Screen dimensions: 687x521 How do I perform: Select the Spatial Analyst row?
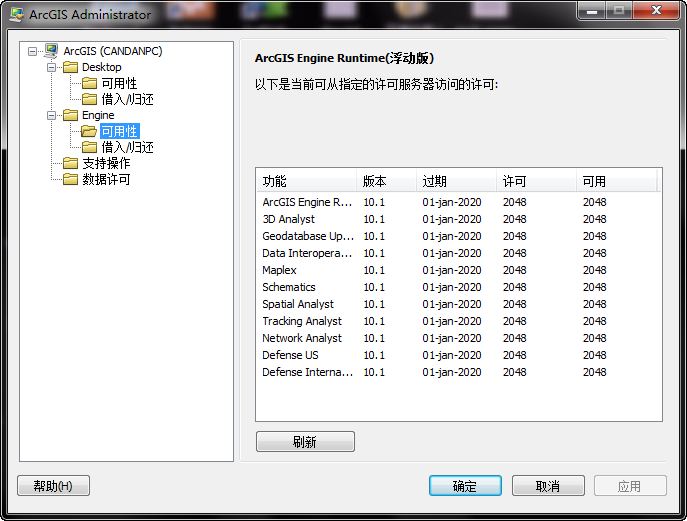pos(458,304)
